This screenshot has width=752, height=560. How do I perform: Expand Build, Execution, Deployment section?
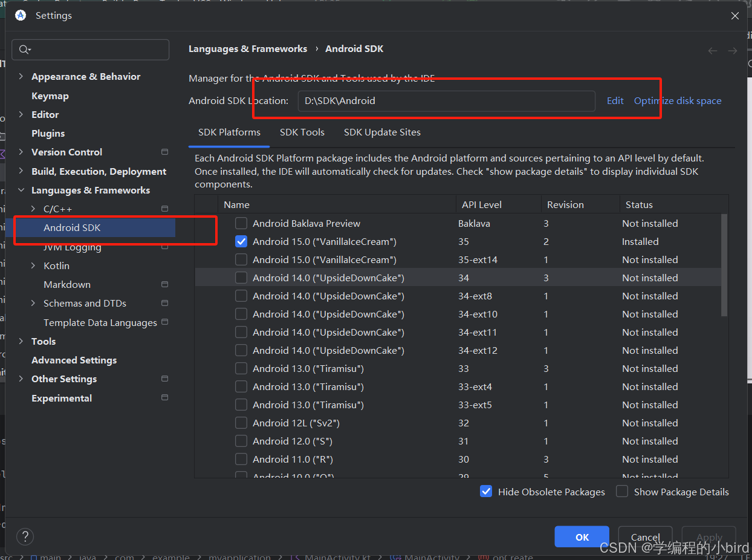(x=21, y=171)
